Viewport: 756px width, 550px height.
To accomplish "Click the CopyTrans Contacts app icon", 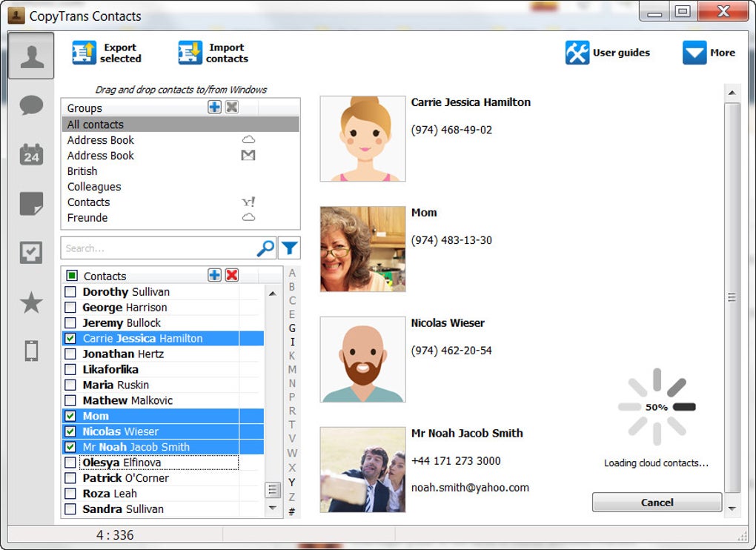I will tap(16, 16).
